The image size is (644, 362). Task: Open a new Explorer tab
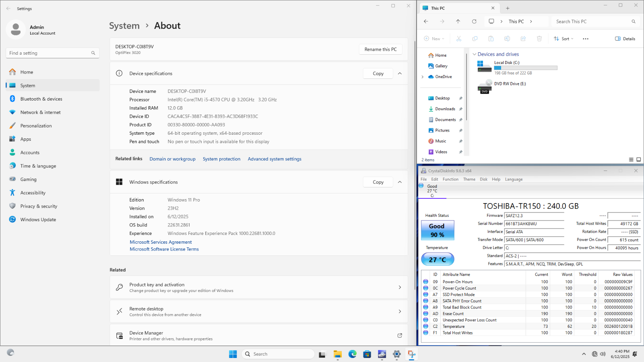click(508, 8)
